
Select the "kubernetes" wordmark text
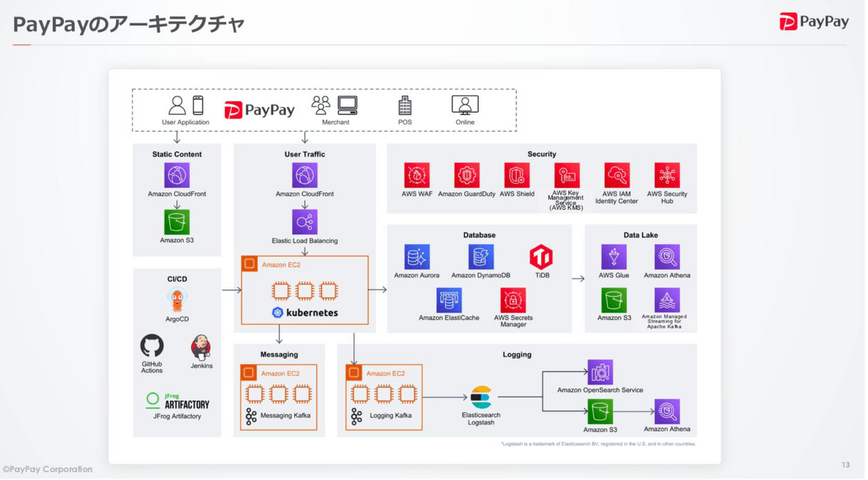312,313
